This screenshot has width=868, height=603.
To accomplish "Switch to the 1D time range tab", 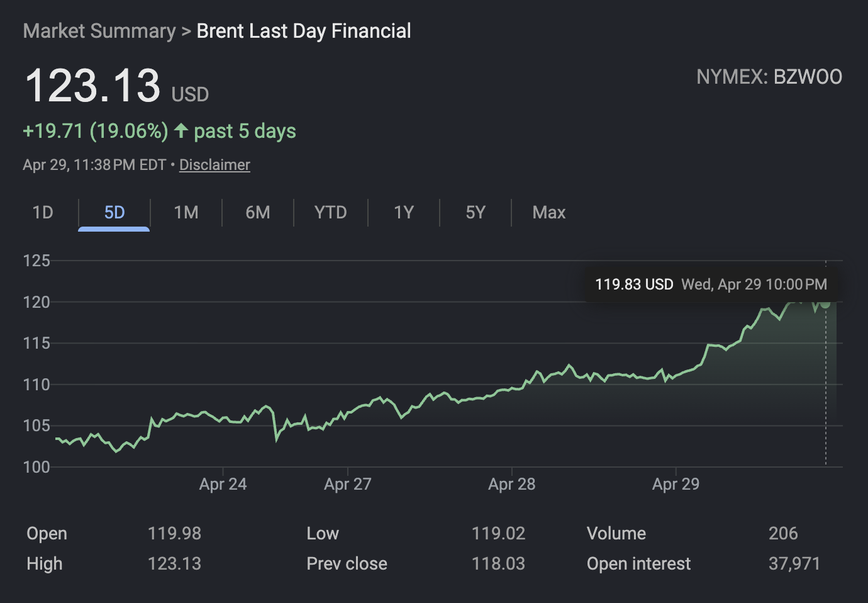I will (43, 213).
